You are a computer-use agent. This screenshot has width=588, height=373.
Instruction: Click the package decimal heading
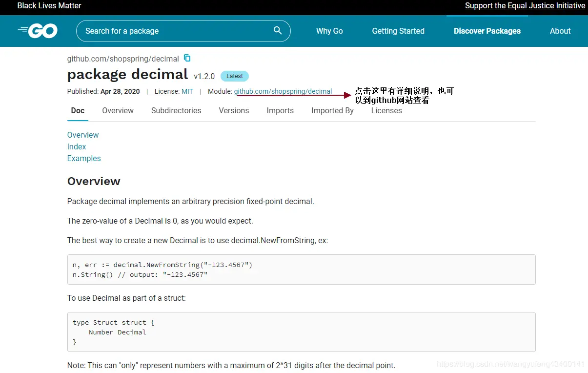[127, 74]
